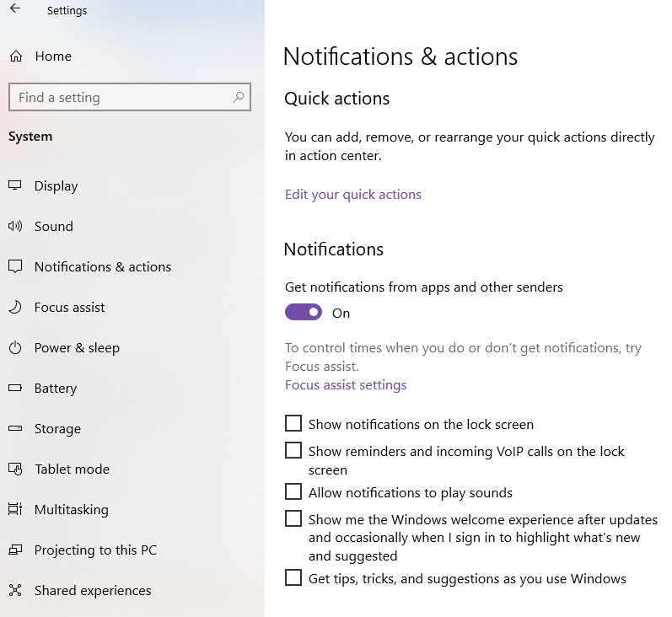Click the Display monitor icon
This screenshot has height=617, width=672.
pyautogui.click(x=15, y=185)
